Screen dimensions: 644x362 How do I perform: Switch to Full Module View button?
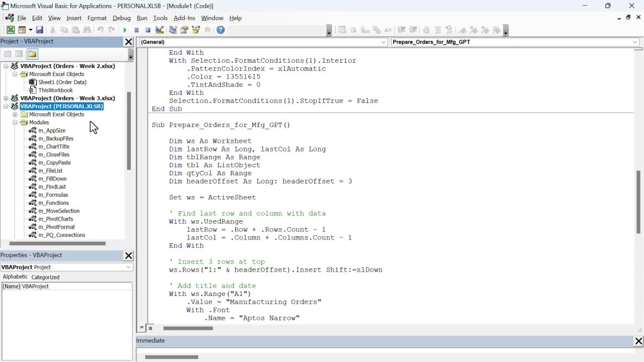click(x=150, y=328)
